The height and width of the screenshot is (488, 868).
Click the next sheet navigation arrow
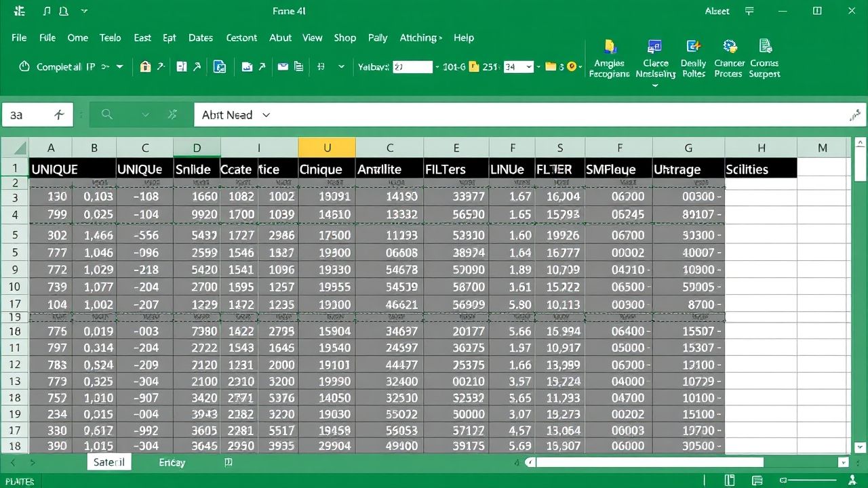(32, 462)
